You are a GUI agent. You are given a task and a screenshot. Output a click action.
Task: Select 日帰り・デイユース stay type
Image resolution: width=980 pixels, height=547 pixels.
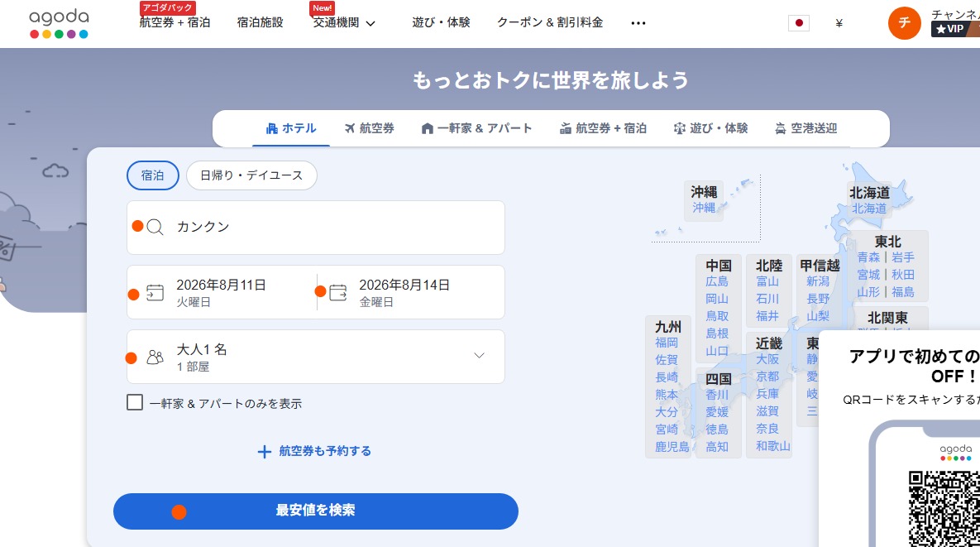[251, 175]
